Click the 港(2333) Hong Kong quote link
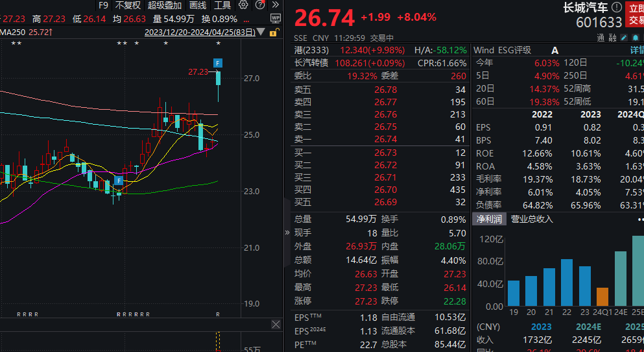 point(312,50)
